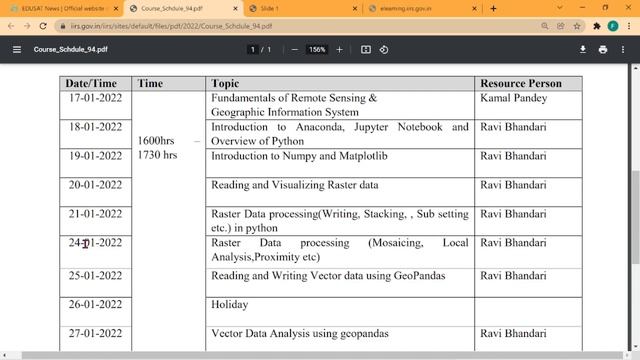Click the vertical scrollbar up arrow
The height and width of the screenshot is (360, 640).
[635, 68]
